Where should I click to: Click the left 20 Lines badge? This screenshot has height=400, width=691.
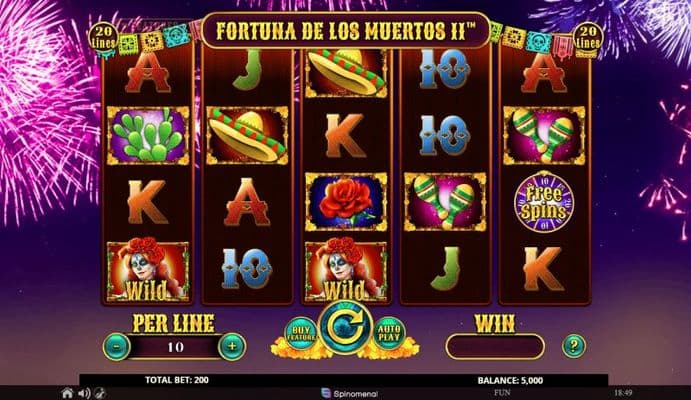point(103,37)
